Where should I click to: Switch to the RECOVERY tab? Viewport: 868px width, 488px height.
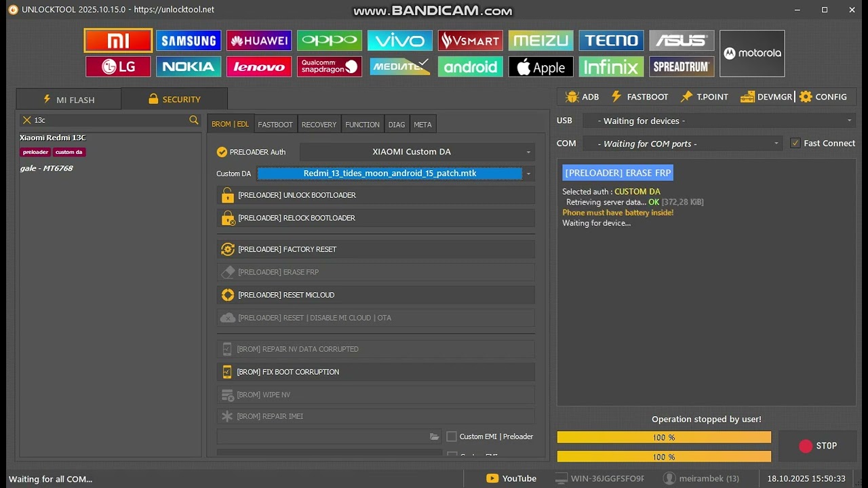[x=319, y=124]
